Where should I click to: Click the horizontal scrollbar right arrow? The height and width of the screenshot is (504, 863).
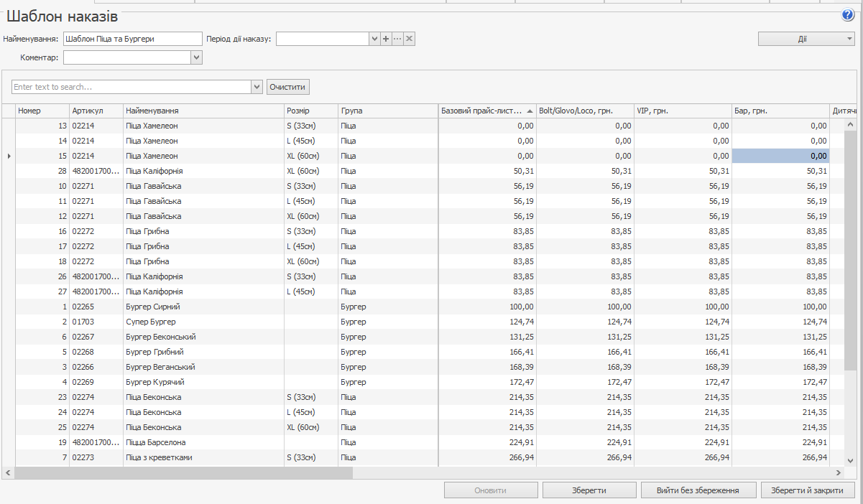pyautogui.click(x=837, y=473)
